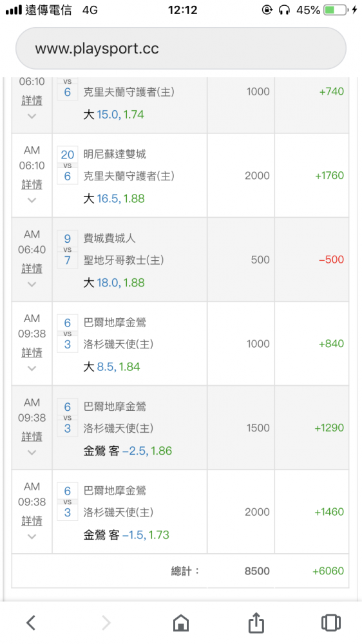The image size is (362, 644).
Task: Open 詳情 for Orioles 大 8.5, 1.84 bet
Action: (32, 352)
